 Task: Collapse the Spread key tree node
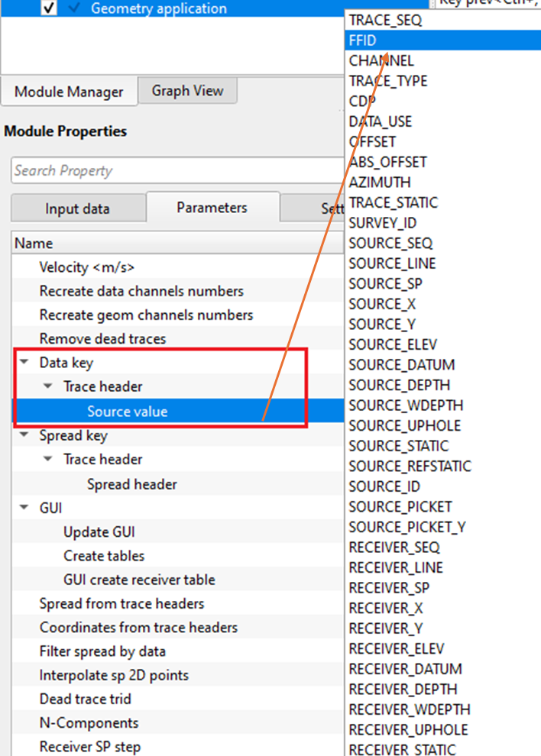[24, 435]
